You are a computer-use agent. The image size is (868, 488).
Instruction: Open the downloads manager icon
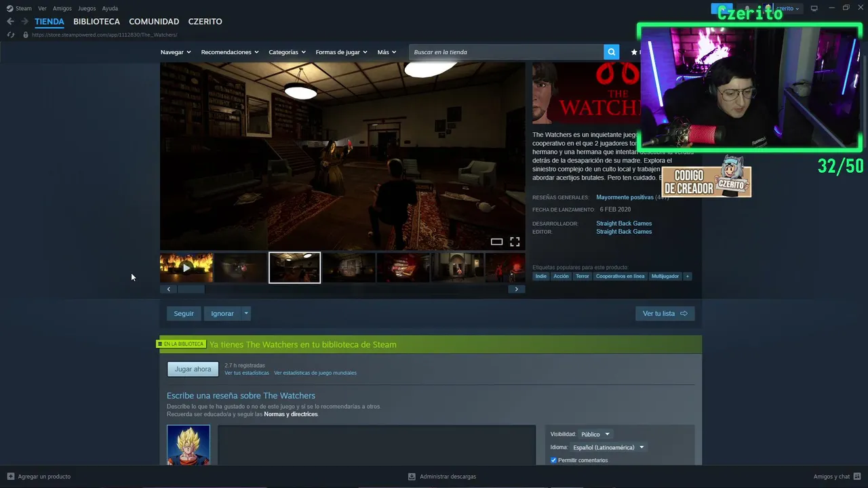(x=412, y=476)
